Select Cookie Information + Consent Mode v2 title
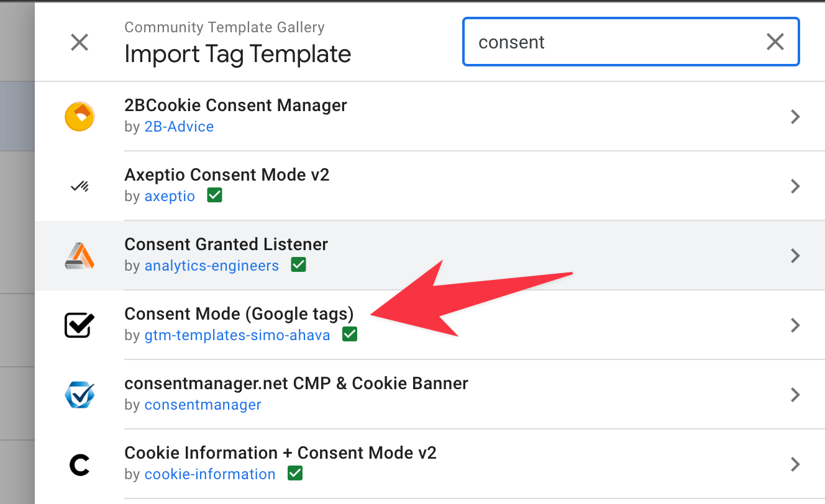Viewport: 825px width, 504px height. click(281, 453)
